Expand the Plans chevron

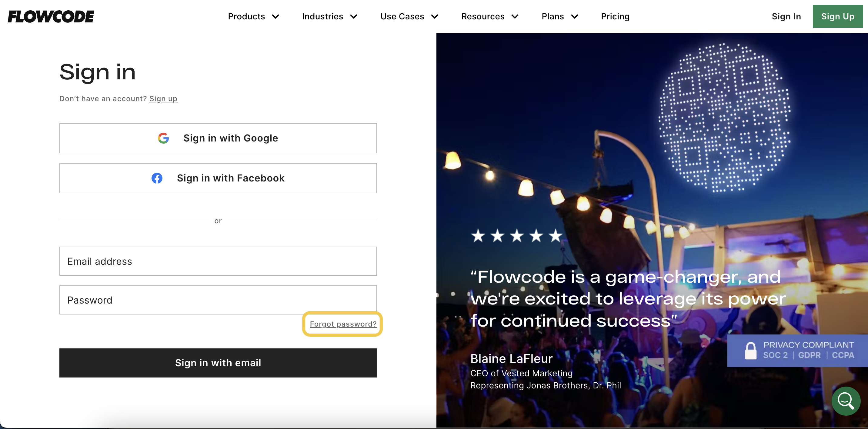pyautogui.click(x=575, y=16)
